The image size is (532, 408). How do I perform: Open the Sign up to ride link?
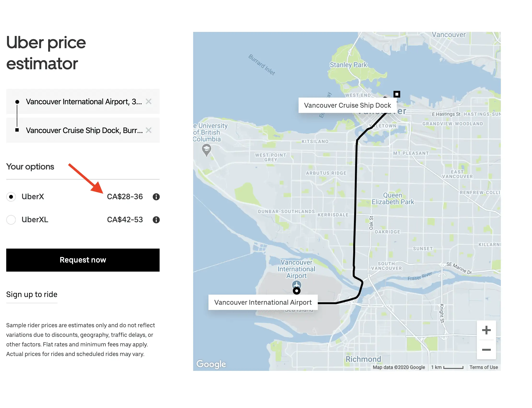pos(32,294)
